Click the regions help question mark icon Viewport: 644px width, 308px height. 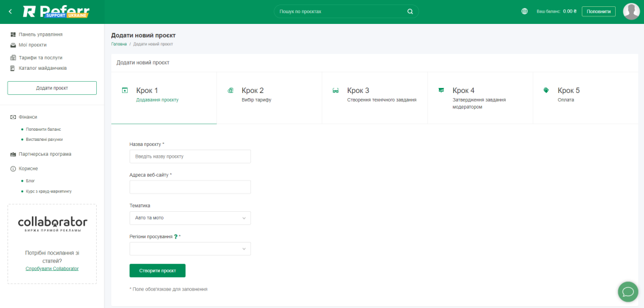click(x=175, y=237)
